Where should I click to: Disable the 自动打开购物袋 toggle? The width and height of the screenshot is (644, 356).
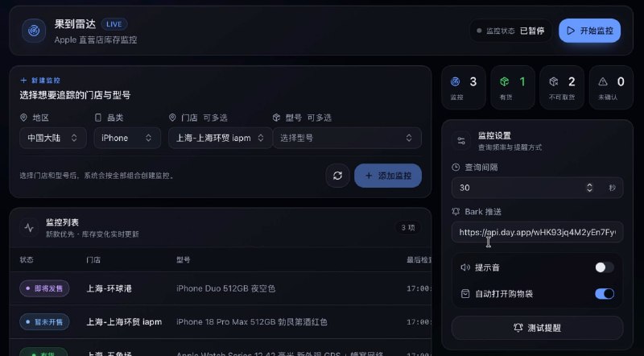point(605,293)
